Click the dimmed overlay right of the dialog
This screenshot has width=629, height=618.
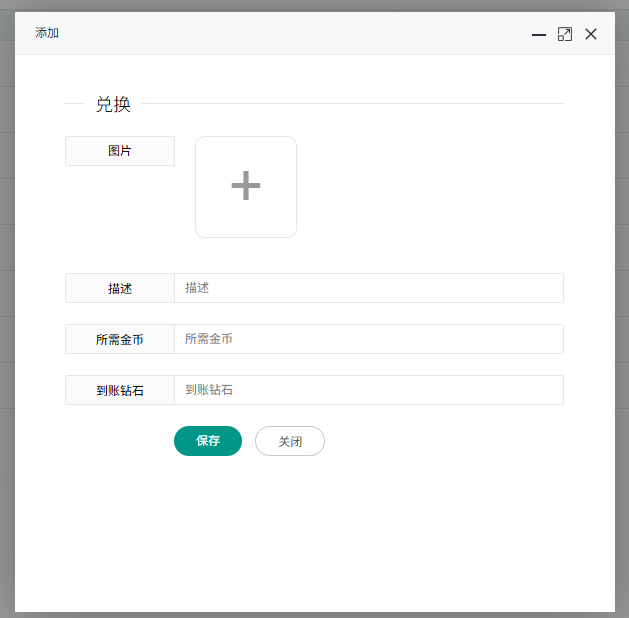622,300
